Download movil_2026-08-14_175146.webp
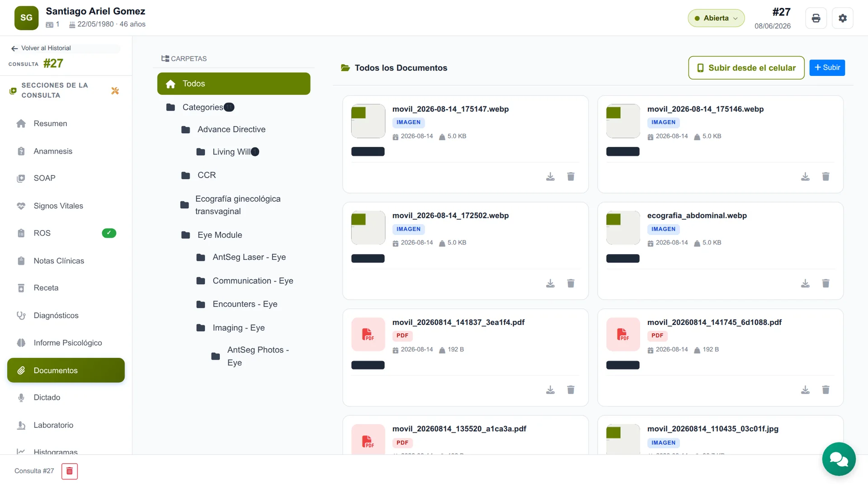This screenshot has height=488, width=868. point(805,177)
